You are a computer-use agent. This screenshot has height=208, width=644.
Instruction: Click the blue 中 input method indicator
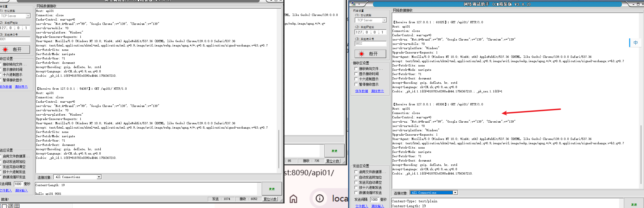tap(636, 43)
